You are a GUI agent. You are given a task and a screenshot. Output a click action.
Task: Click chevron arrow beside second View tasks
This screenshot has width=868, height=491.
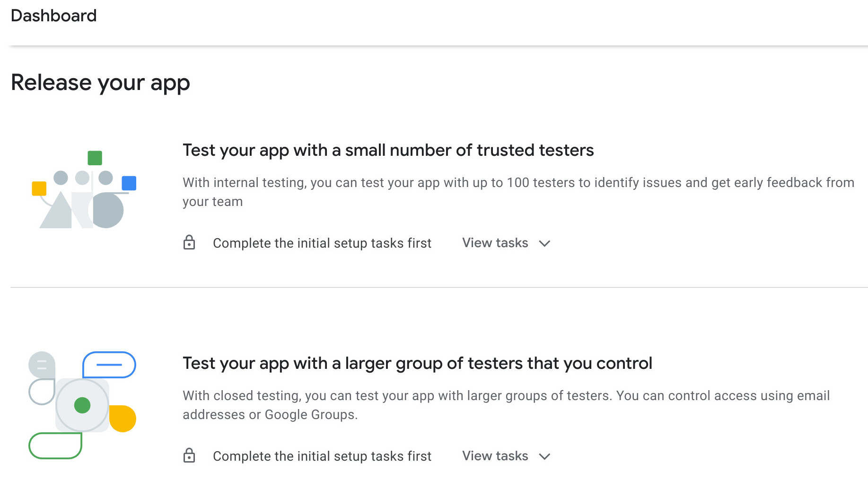544,456
